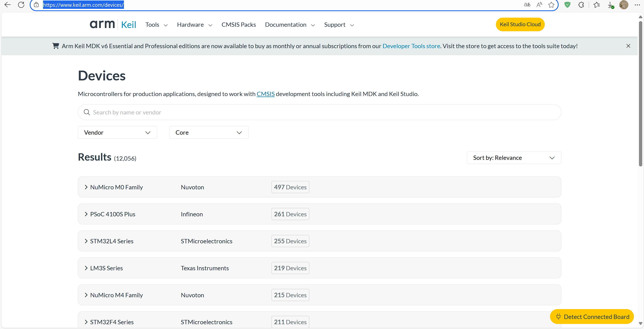Click the Devices page heading
Viewport: 644px width, 329px height.
pos(102,76)
